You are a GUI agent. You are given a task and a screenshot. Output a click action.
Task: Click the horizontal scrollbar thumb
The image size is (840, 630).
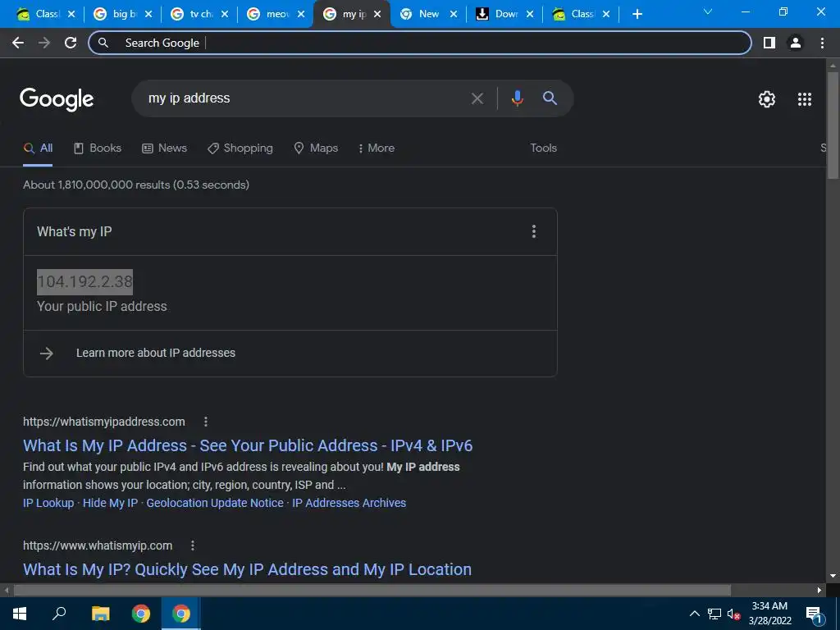372,591
